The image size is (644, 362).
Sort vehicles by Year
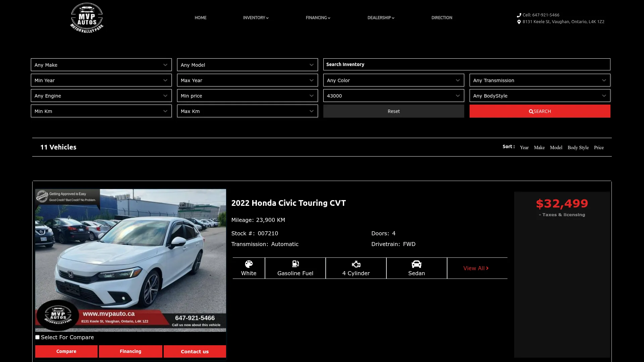click(x=524, y=147)
